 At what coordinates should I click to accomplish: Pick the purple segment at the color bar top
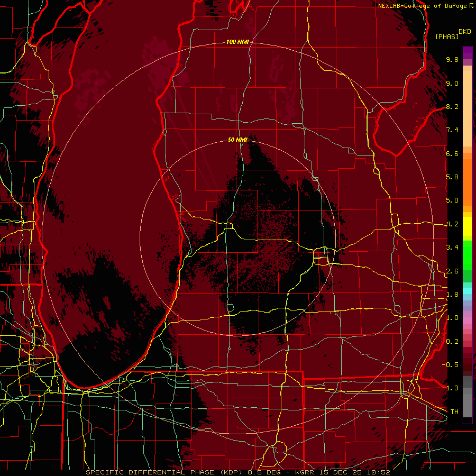tap(467, 53)
